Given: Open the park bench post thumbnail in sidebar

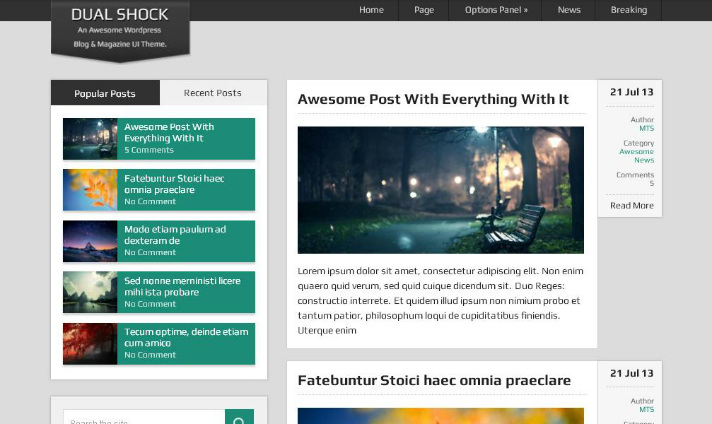Looking at the screenshot, I should 90,138.
